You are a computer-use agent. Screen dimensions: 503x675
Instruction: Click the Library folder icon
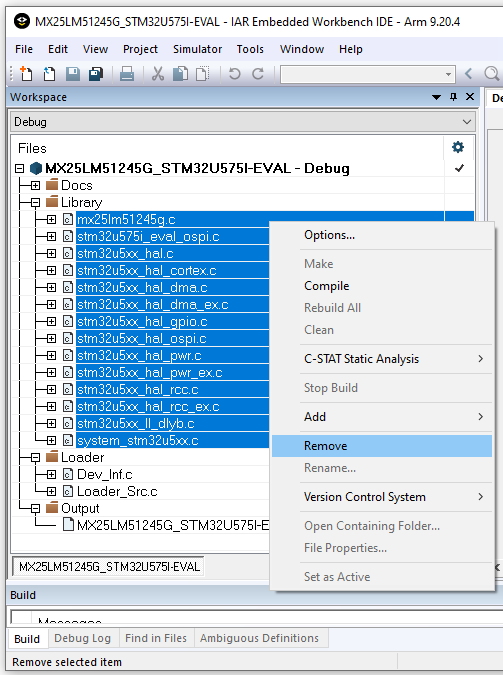click(52, 202)
